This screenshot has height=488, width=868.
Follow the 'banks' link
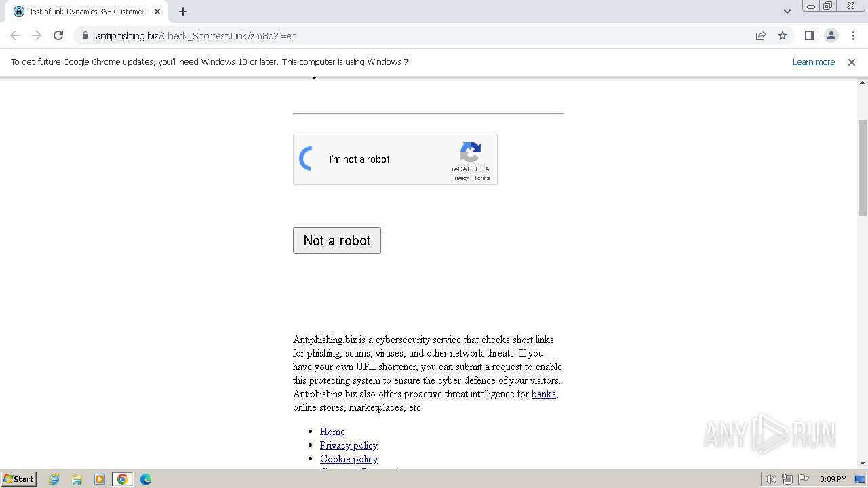pyautogui.click(x=544, y=394)
